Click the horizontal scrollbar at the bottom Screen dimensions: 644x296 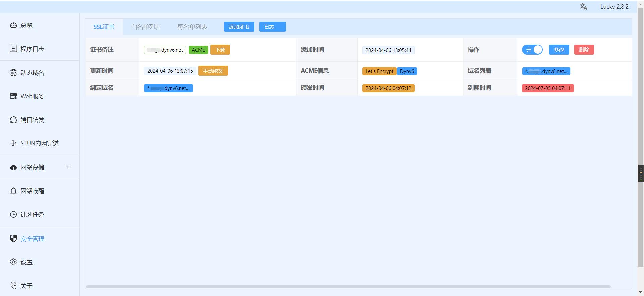(x=348, y=287)
